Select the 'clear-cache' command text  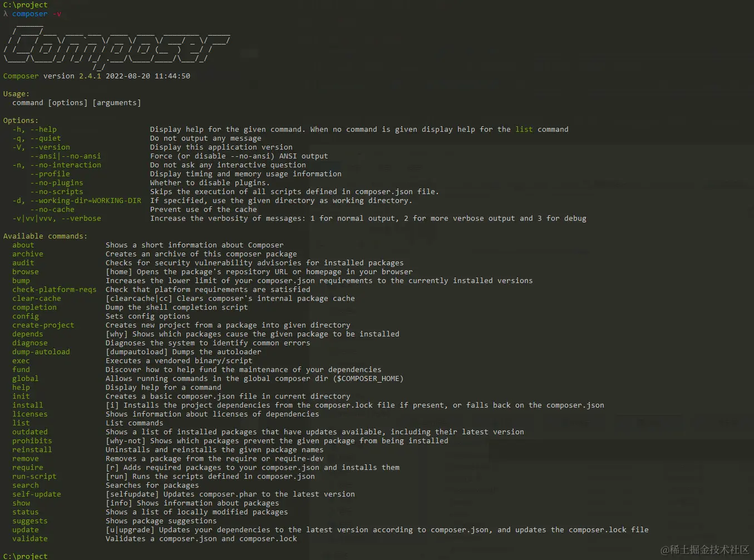tap(37, 299)
